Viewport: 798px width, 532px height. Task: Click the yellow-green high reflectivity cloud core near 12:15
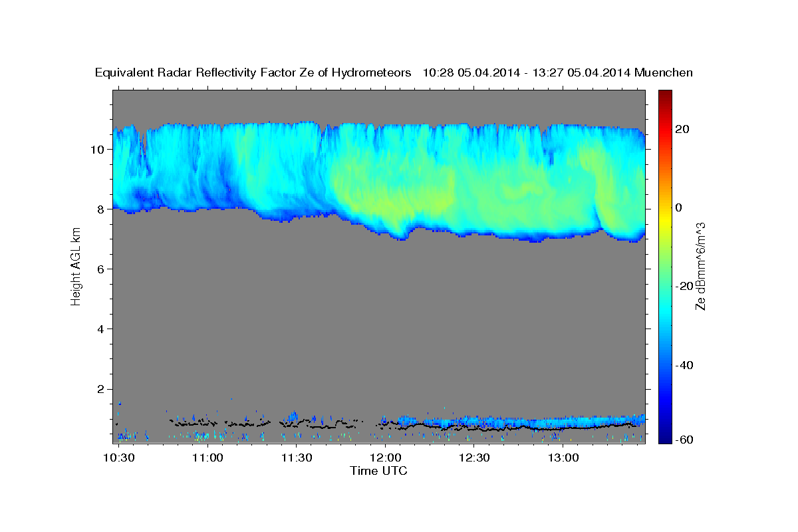(420, 199)
